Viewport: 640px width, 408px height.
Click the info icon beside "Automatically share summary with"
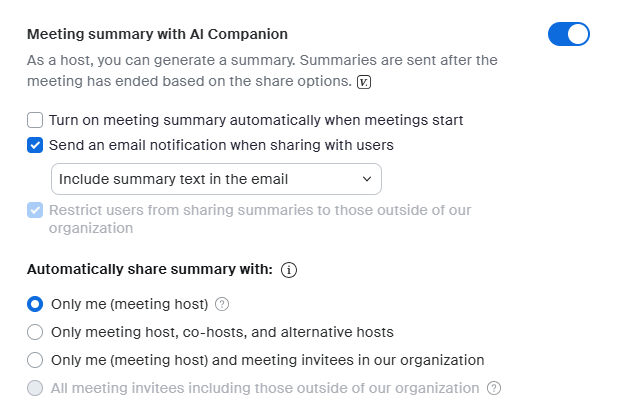pos(289,270)
